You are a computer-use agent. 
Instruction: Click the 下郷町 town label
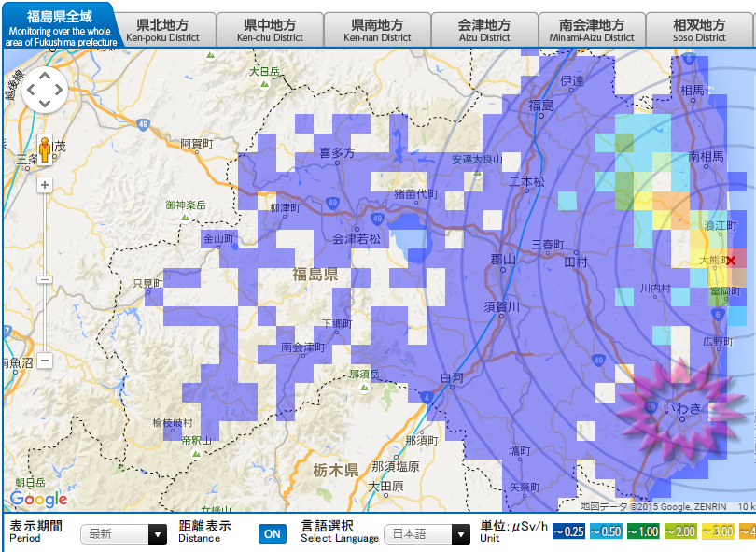coord(337,323)
